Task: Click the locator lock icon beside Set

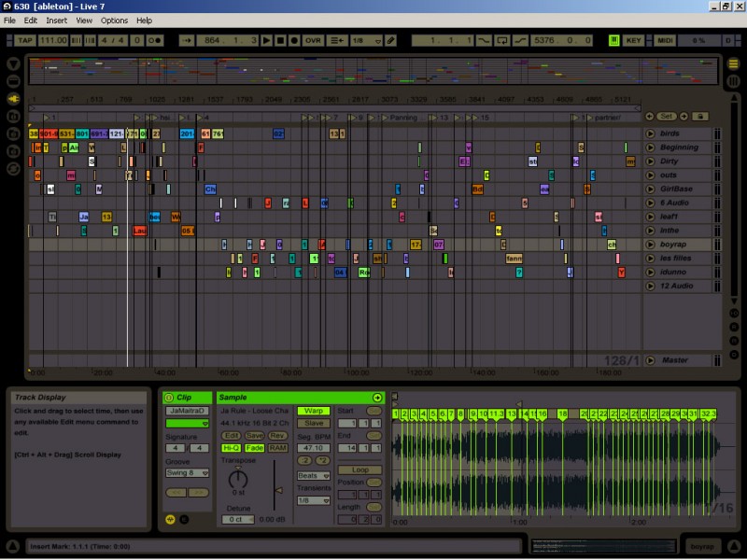Action: (699, 117)
